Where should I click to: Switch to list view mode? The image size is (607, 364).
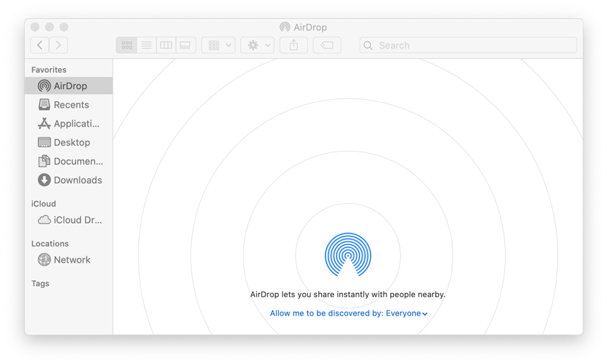click(x=146, y=45)
